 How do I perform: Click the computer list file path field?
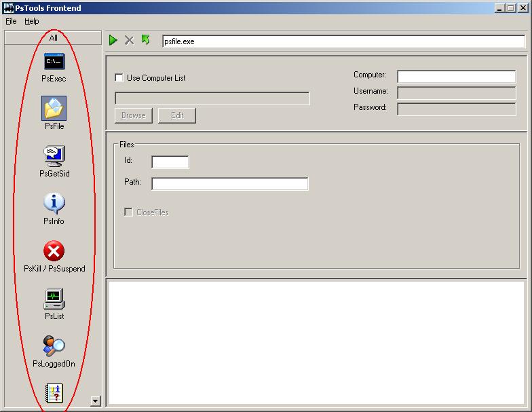[x=212, y=98]
